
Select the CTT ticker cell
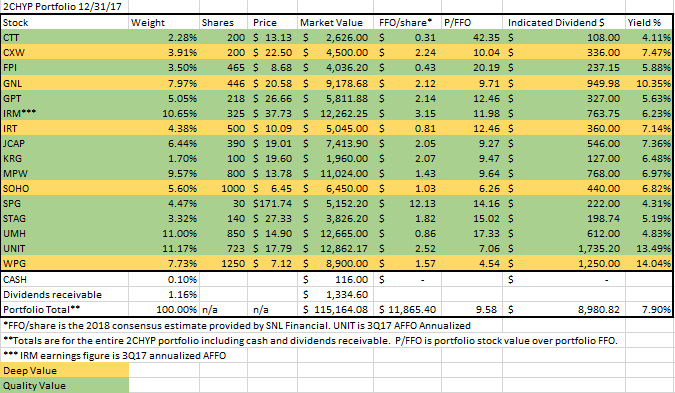coord(65,37)
